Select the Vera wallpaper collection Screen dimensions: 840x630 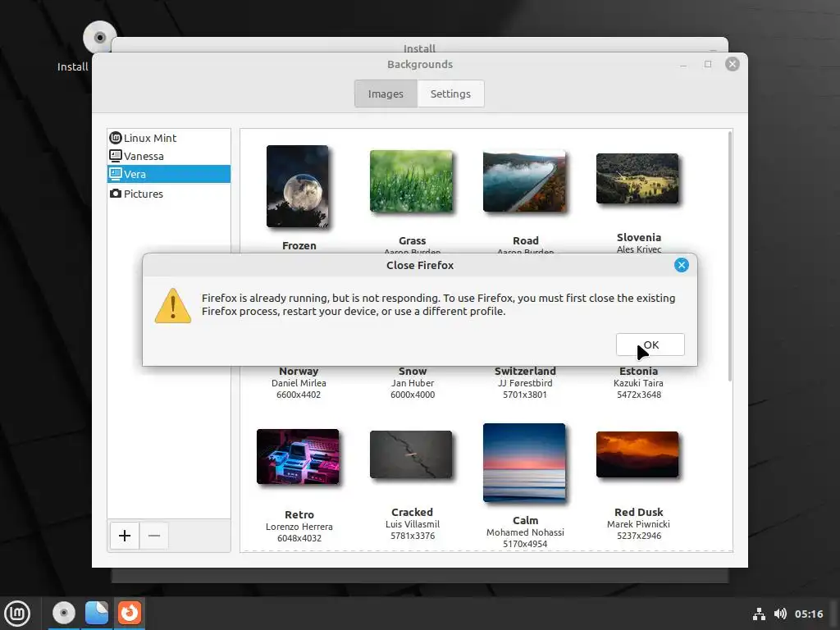(x=169, y=174)
